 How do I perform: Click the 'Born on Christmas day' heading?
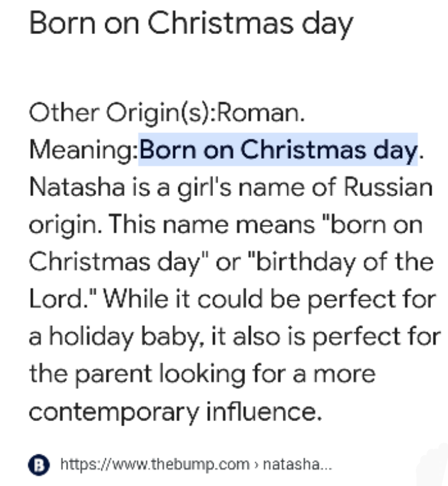click(x=191, y=24)
